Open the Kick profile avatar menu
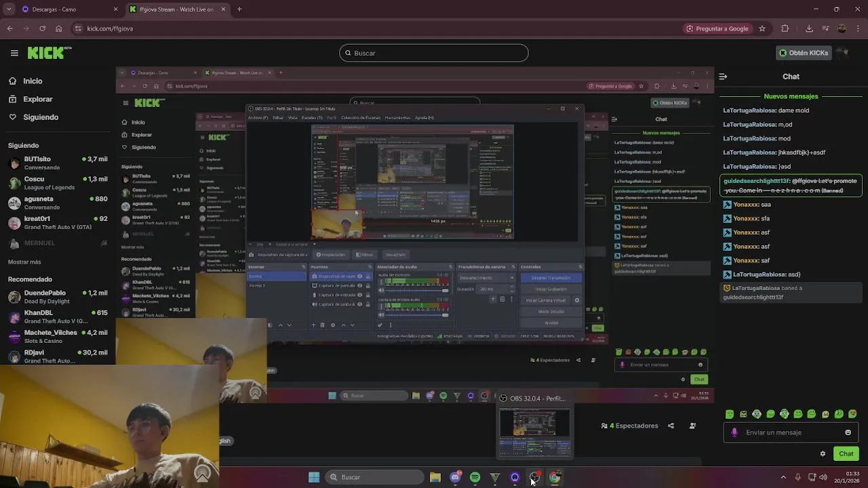 (x=843, y=53)
